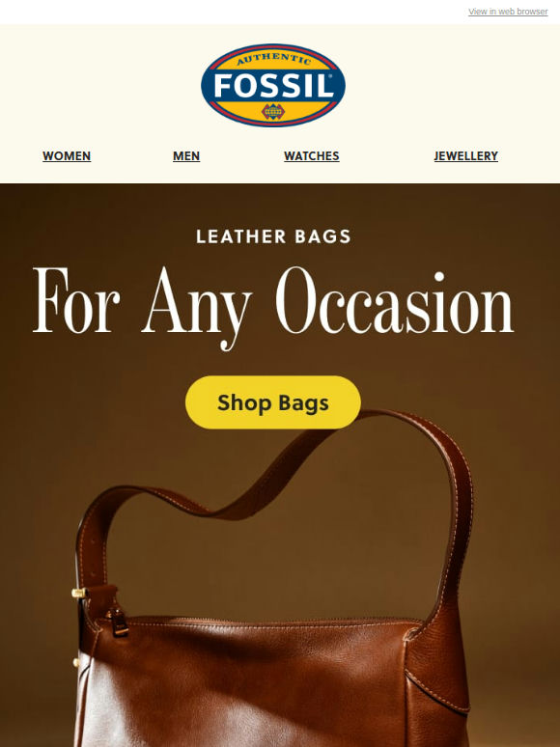
Task: Open the WATCHES section
Action: 311,155
